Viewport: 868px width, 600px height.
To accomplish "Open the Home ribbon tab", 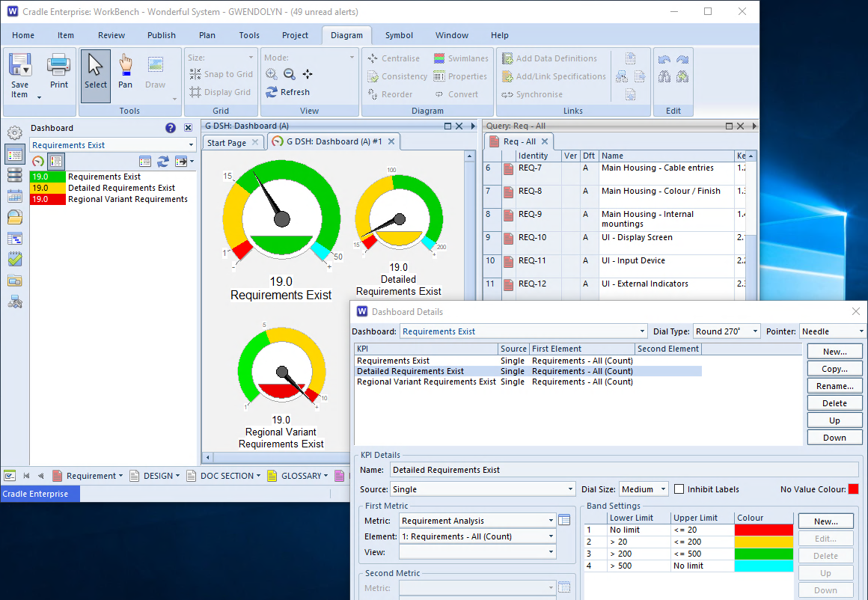I will (23, 35).
